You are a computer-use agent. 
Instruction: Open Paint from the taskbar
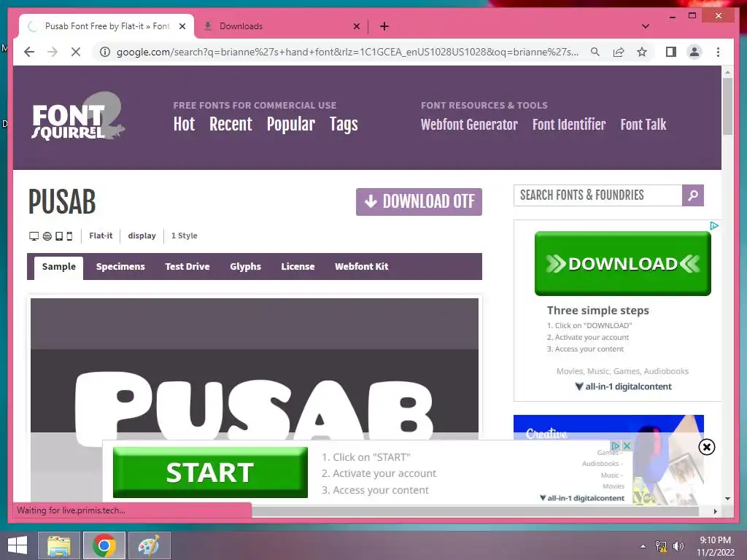pyautogui.click(x=149, y=545)
